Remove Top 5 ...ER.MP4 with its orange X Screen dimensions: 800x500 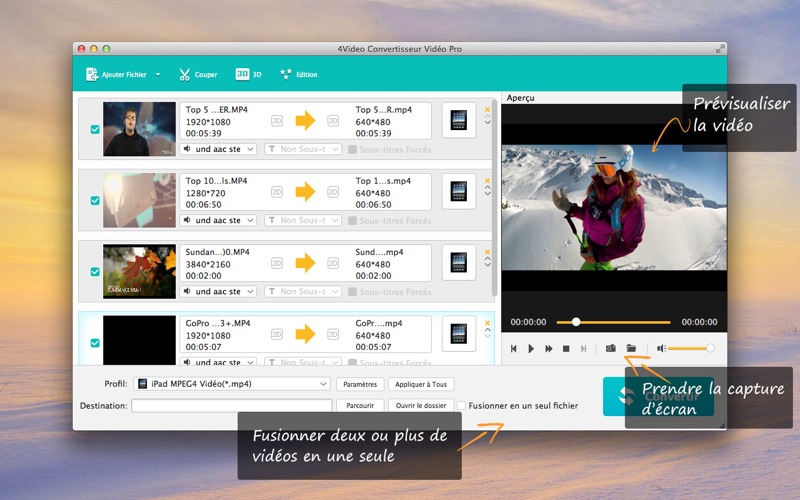[487, 109]
